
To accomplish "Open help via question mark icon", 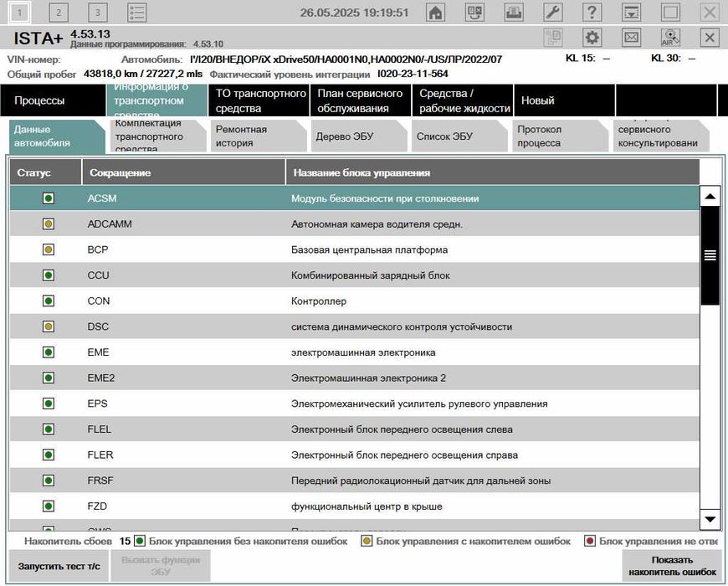I will pos(592,13).
